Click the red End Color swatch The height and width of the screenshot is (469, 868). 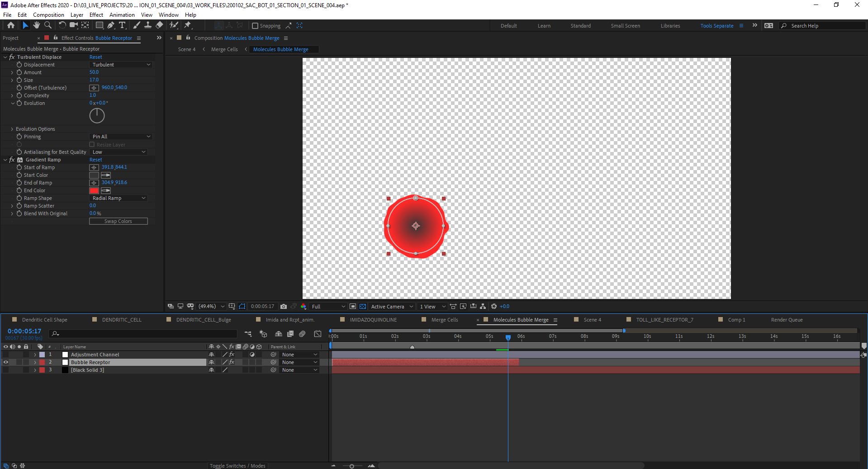93,190
